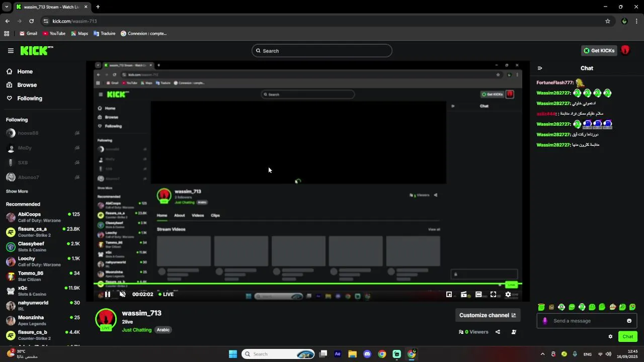Open Following in the sidebar
The height and width of the screenshot is (362, 644).
[24, 99]
